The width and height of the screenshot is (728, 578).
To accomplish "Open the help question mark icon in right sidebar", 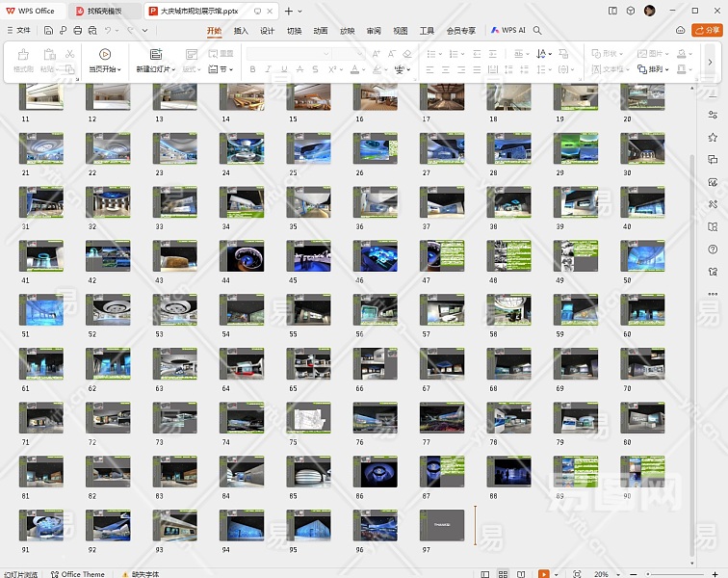I will click(713, 249).
